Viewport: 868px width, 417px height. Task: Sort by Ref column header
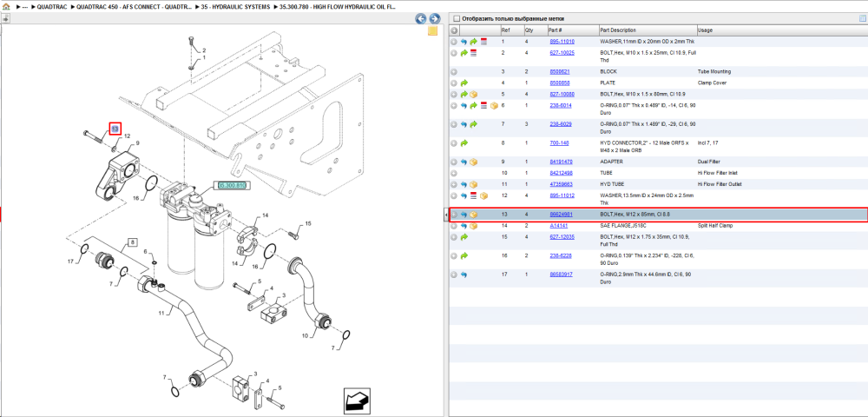click(x=511, y=30)
